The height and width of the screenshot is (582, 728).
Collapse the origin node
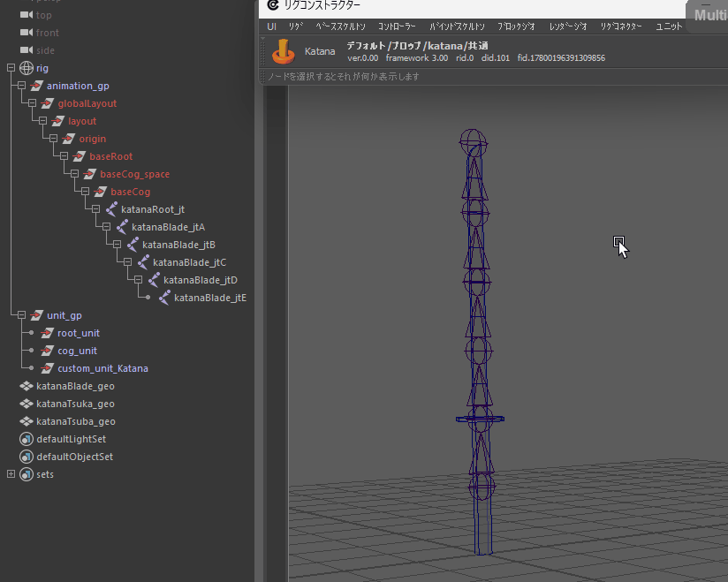click(x=53, y=139)
